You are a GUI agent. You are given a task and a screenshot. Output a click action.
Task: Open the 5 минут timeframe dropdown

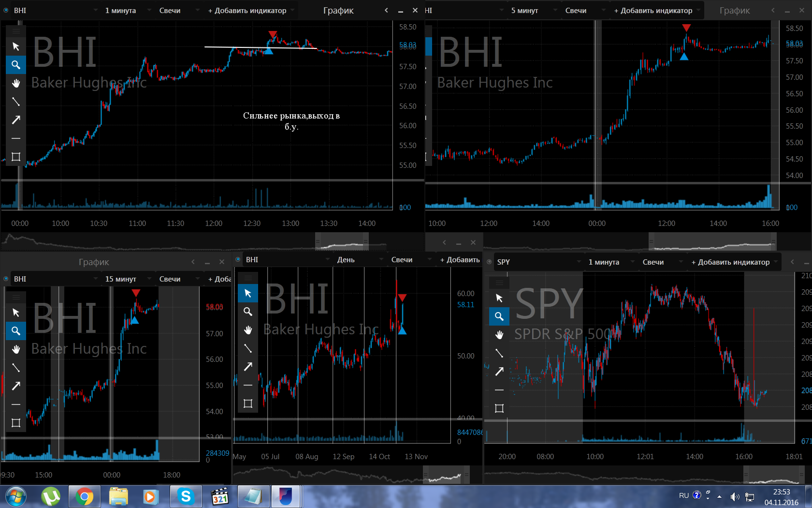[534, 10]
